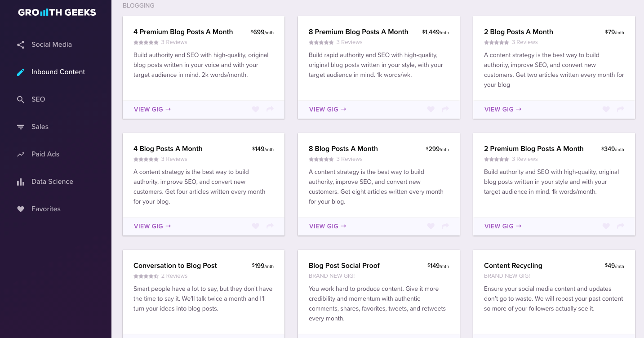
Task: Favorite the 4 Blog Posts A Month gig
Action: (256, 226)
